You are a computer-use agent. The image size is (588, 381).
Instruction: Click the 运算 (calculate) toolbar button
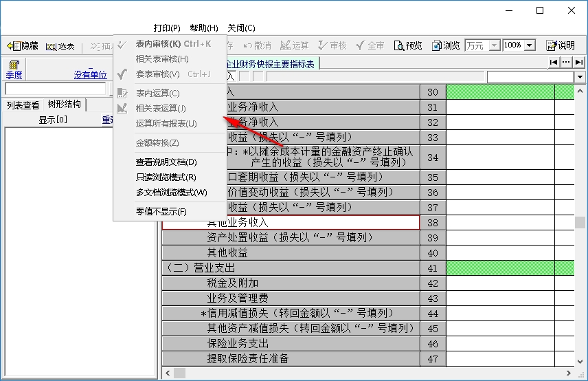pyautogui.click(x=295, y=45)
